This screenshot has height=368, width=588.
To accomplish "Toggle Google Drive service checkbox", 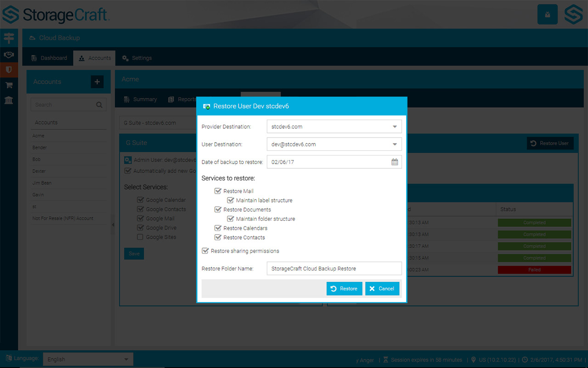I will click(140, 228).
